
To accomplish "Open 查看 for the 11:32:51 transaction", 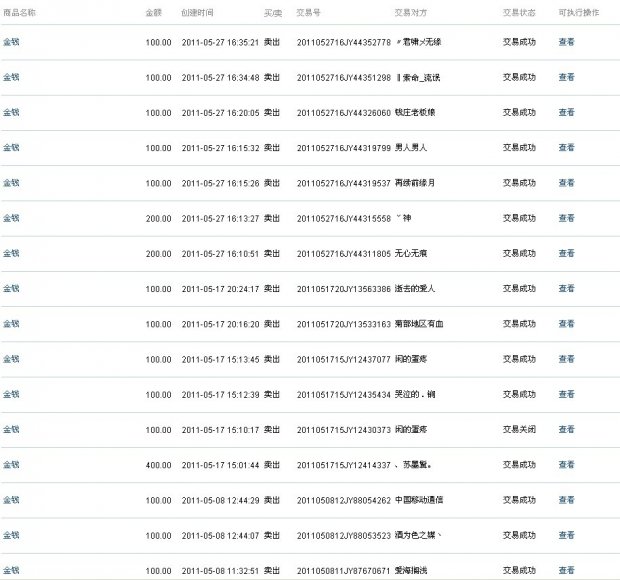I will (x=566, y=570).
